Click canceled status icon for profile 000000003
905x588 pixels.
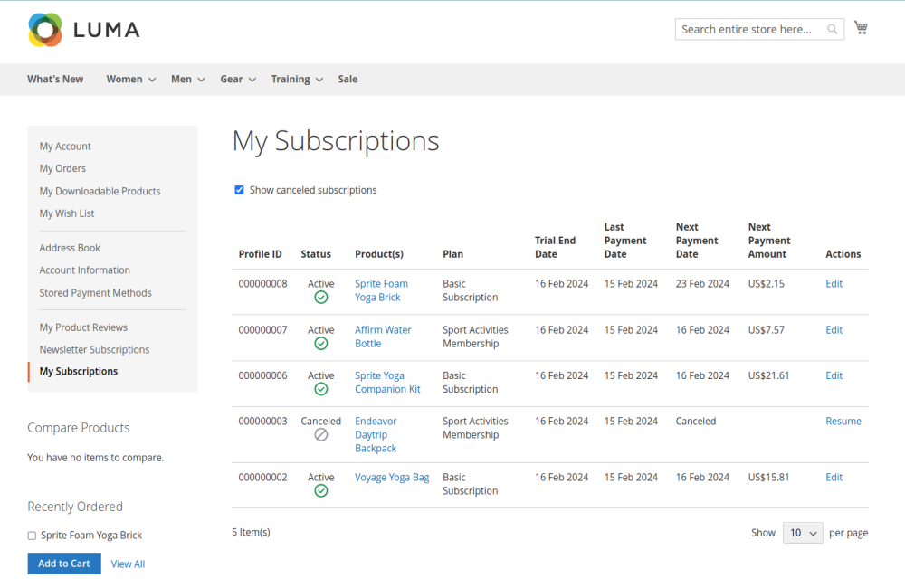tap(321, 434)
